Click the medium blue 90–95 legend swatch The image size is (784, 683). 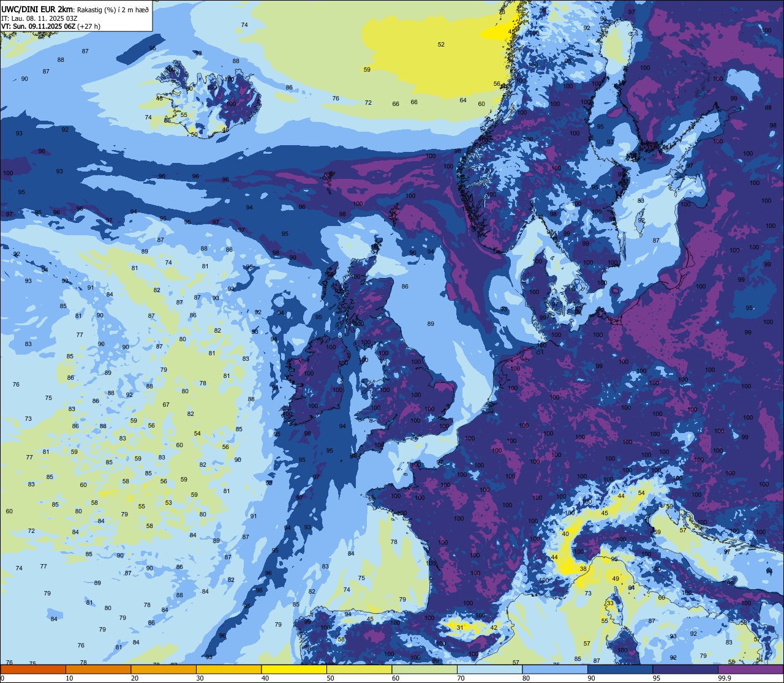[x=620, y=669]
